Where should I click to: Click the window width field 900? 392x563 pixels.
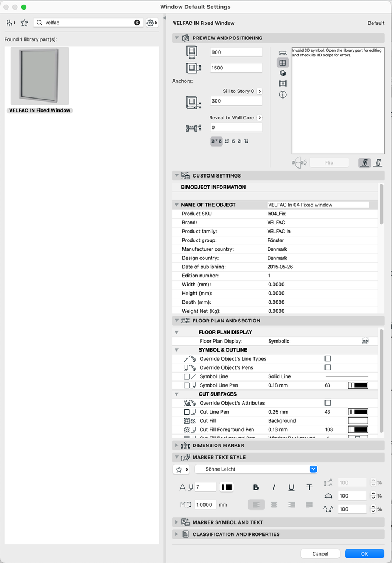click(x=236, y=52)
